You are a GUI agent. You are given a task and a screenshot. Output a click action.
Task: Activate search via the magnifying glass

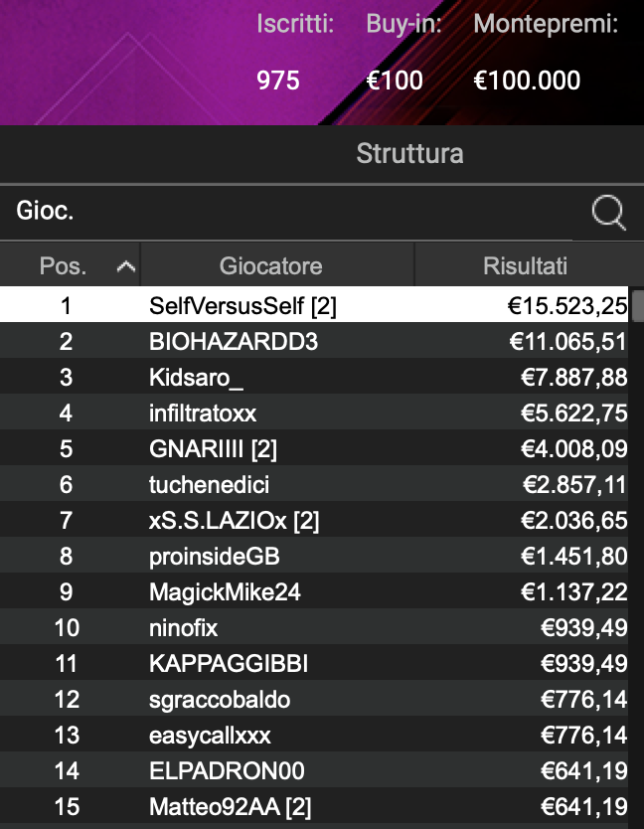pyautogui.click(x=606, y=211)
